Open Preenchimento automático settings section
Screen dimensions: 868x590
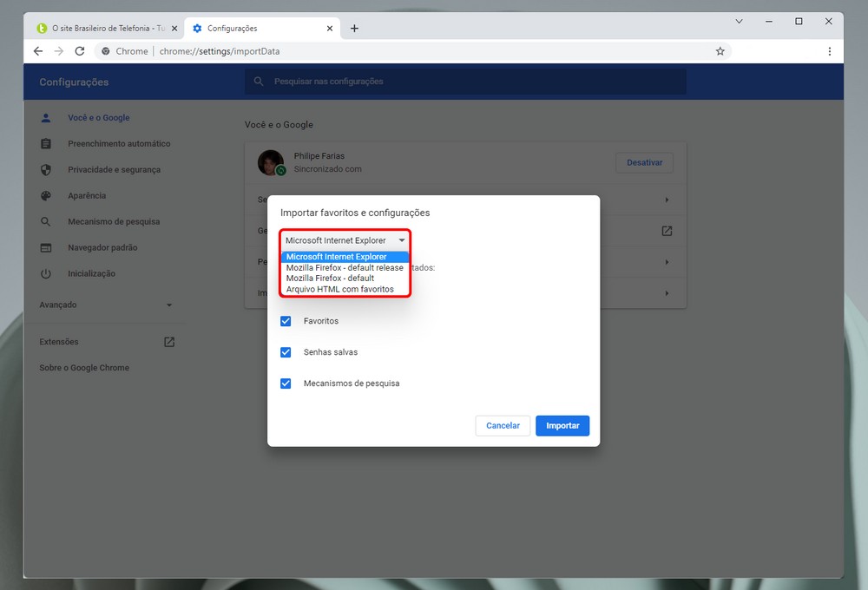119,144
